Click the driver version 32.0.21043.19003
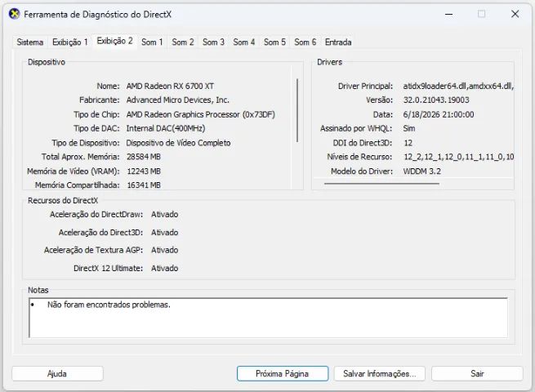Screen dimensions: 535x392 (436, 100)
